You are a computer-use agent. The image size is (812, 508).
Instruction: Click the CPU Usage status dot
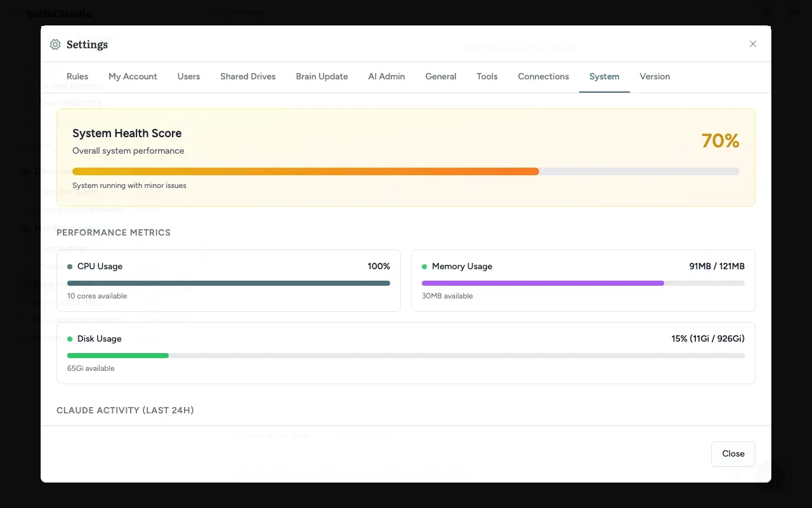70,267
